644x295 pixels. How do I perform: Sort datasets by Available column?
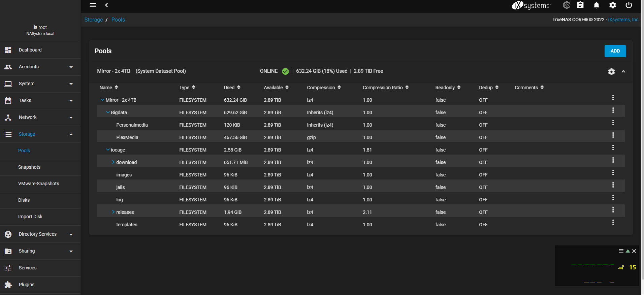276,88
